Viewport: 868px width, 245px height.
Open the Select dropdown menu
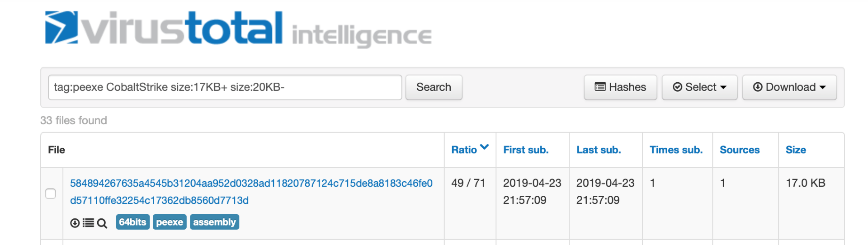[x=699, y=87]
